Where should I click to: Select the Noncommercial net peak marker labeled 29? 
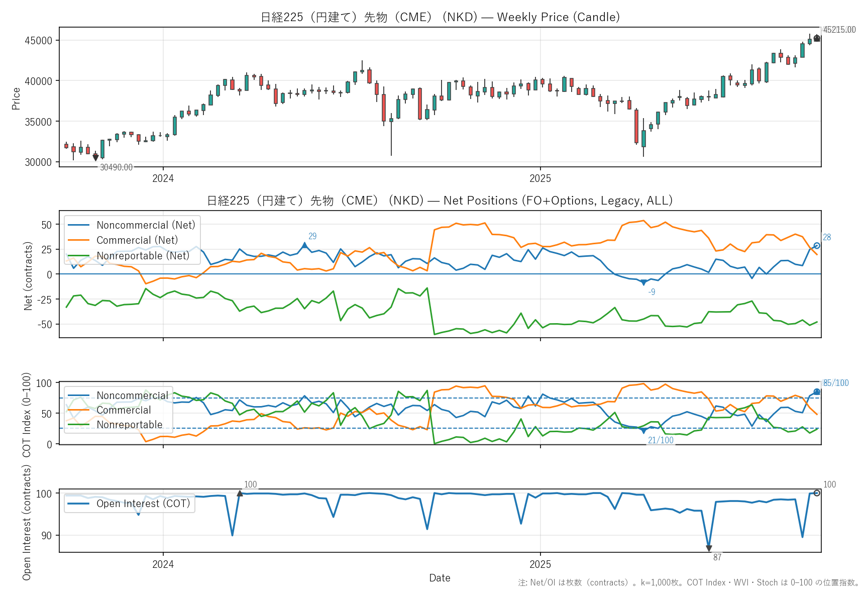[304, 245]
